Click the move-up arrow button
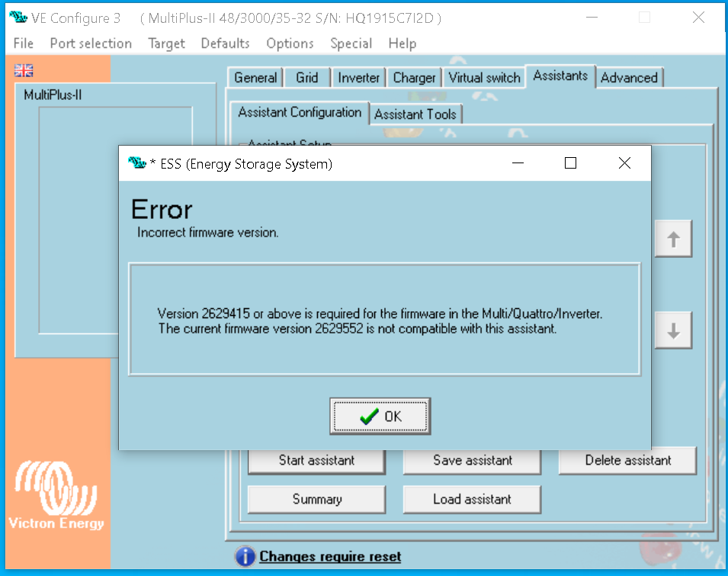Screen dimensions: 728x576 pos(673,239)
